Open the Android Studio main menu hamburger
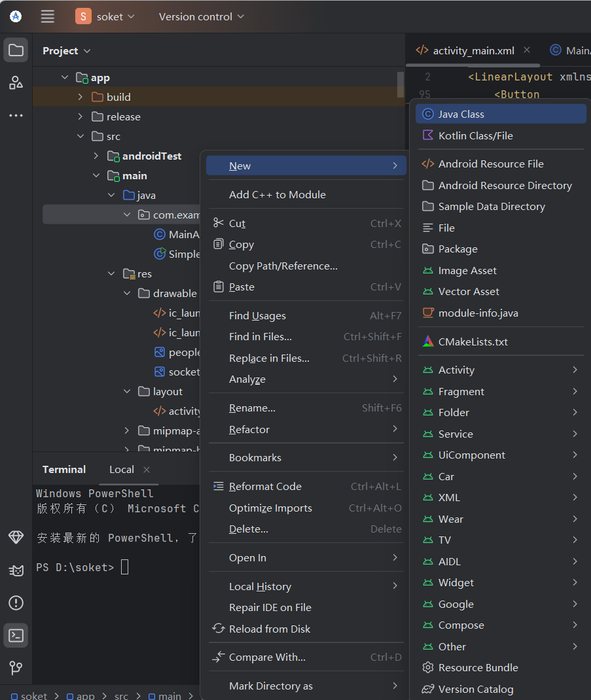Image resolution: width=591 pixels, height=700 pixels. [47, 16]
